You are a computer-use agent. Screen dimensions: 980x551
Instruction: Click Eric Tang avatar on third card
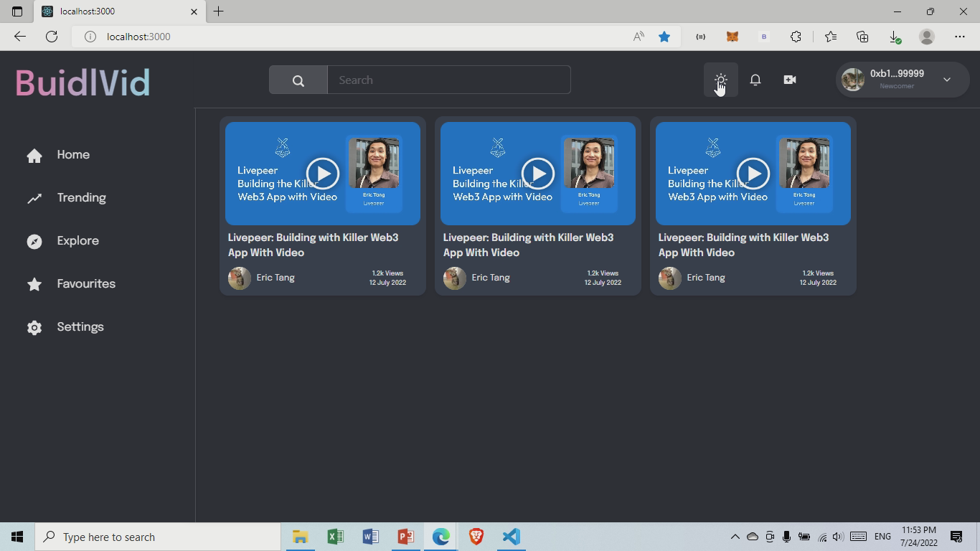coord(670,278)
